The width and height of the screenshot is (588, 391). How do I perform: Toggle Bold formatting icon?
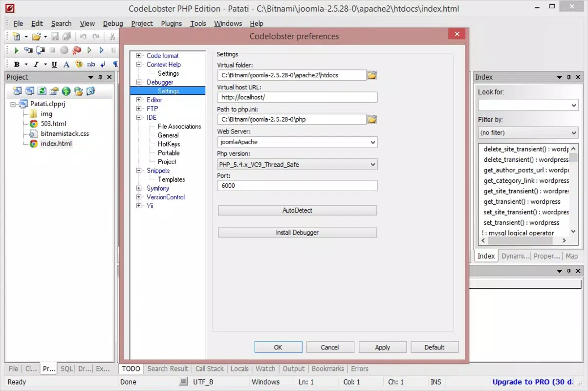17,65
